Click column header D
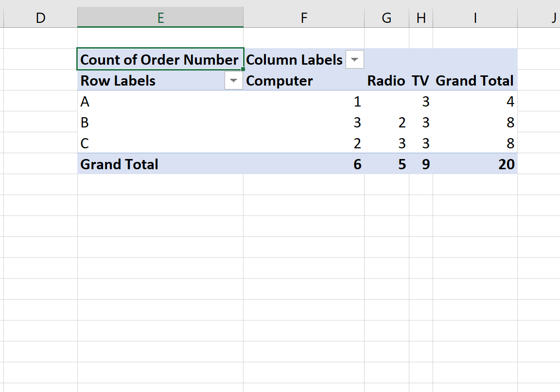This screenshot has width=560, height=392. coord(40,18)
